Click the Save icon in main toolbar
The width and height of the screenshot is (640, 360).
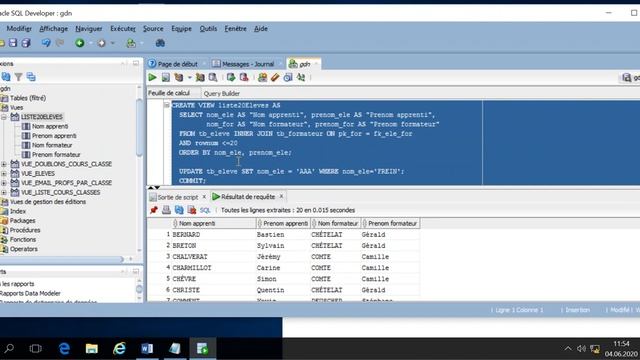(x=13, y=43)
